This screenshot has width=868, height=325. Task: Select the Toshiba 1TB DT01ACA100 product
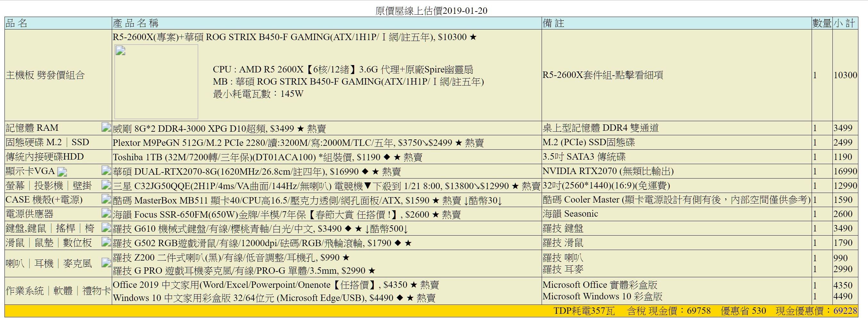(x=267, y=157)
